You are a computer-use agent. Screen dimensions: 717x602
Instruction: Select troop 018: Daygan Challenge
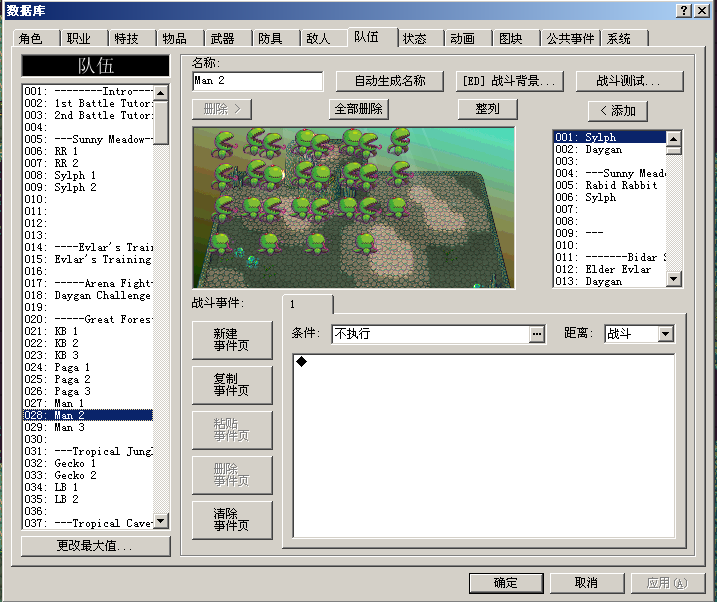pos(88,295)
